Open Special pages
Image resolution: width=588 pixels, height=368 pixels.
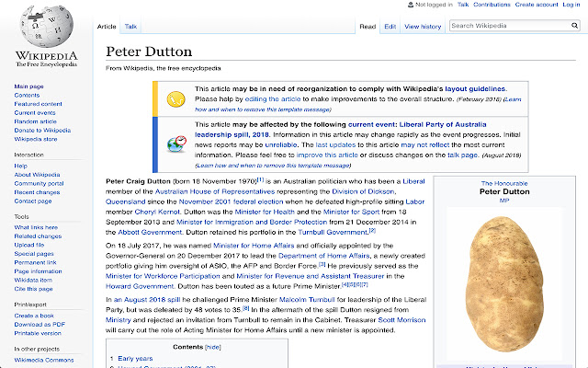(34, 254)
